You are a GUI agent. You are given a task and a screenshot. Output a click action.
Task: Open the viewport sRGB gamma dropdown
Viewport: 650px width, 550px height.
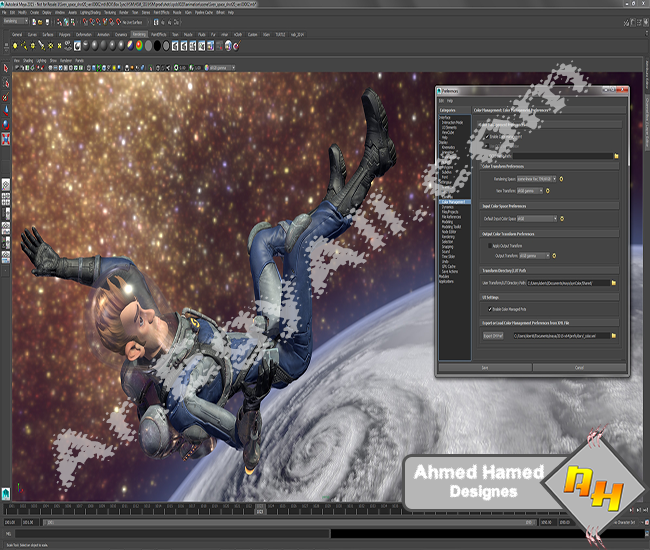(x=223, y=68)
